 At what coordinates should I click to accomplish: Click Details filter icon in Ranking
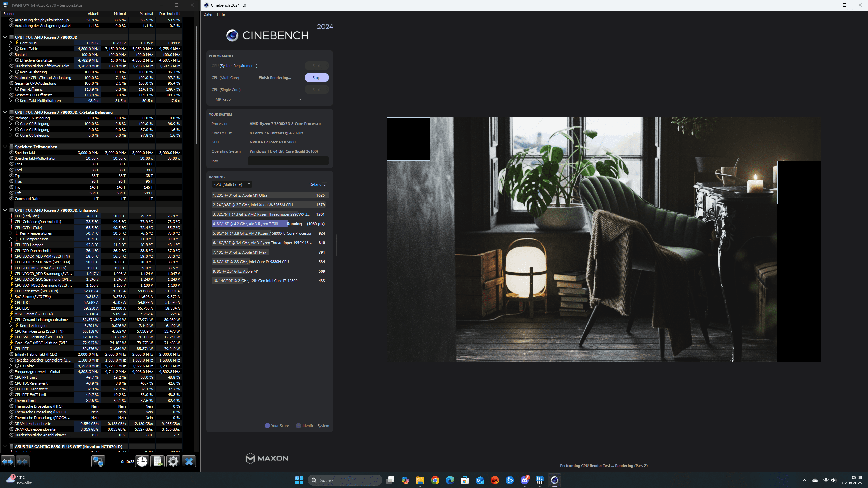click(325, 184)
